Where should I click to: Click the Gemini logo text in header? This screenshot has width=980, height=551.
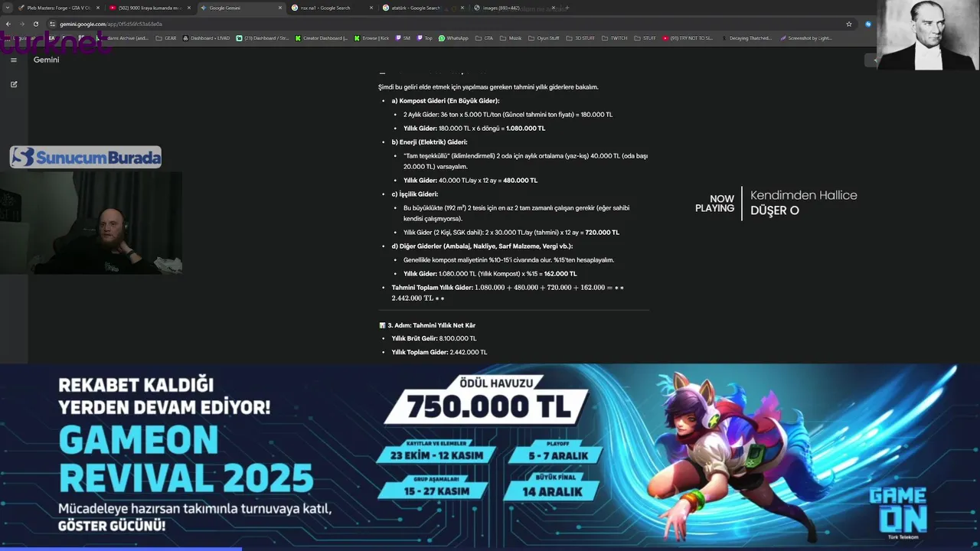(x=46, y=60)
